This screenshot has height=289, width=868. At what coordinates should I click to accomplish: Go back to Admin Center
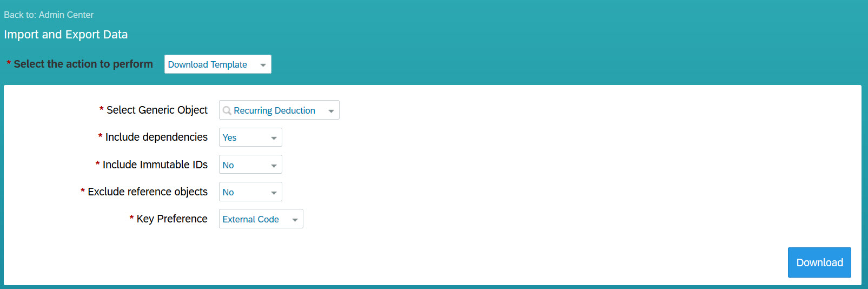(49, 15)
